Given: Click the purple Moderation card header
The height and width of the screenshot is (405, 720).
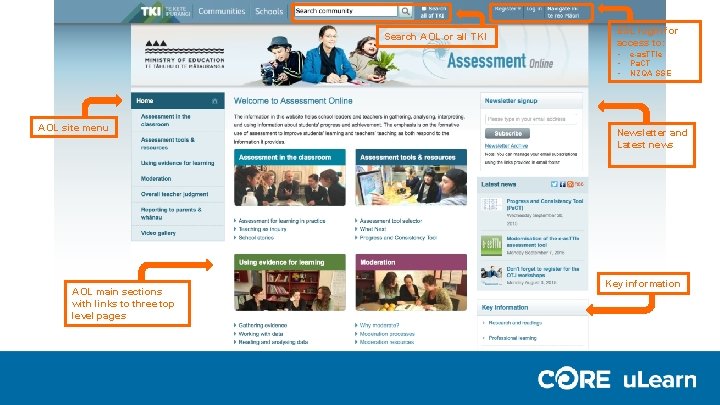Looking at the screenshot, I should [x=411, y=262].
